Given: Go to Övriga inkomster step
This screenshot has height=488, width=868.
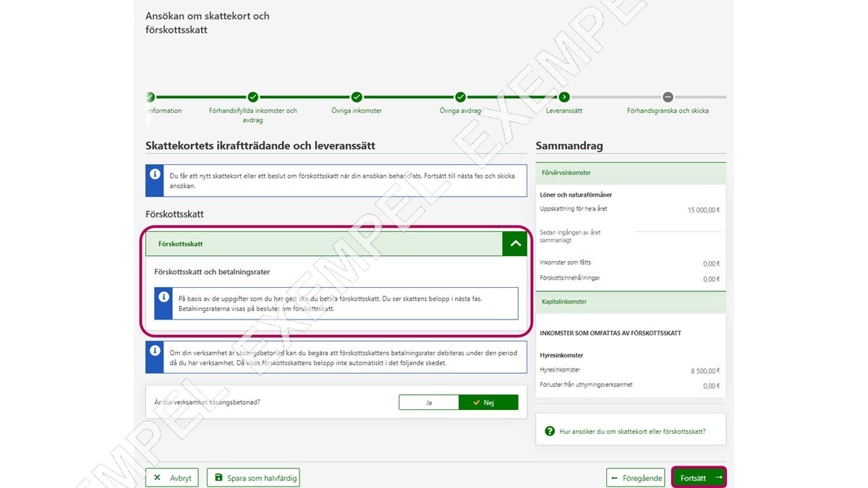Looking at the screenshot, I should click(x=357, y=111).
